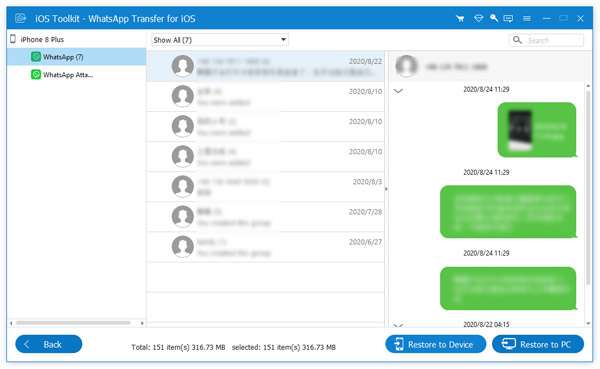Image resolution: width=600 pixels, height=369 pixels.
Task: Select the conversation dated 2020/6/27
Action: click(x=266, y=247)
